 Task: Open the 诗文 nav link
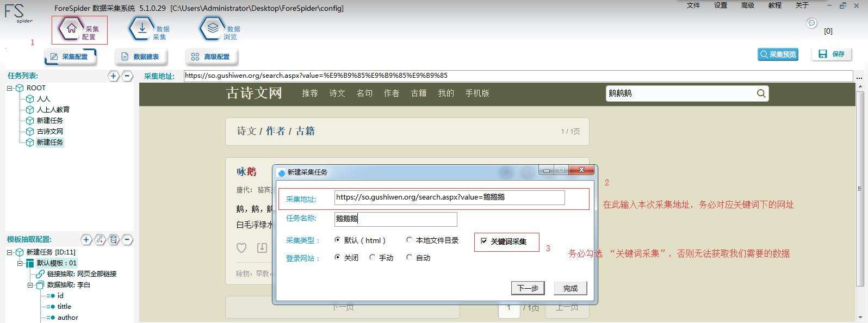coord(337,94)
